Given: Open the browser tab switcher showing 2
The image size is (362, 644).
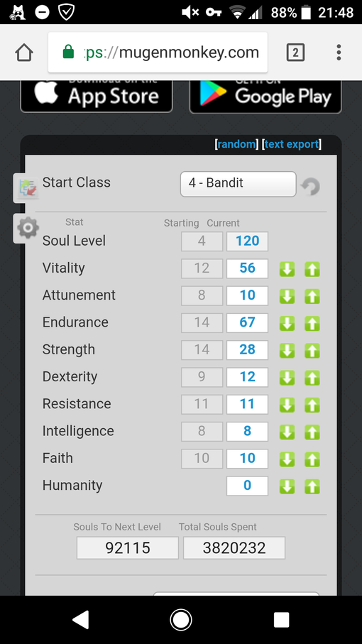Looking at the screenshot, I should tap(295, 53).
